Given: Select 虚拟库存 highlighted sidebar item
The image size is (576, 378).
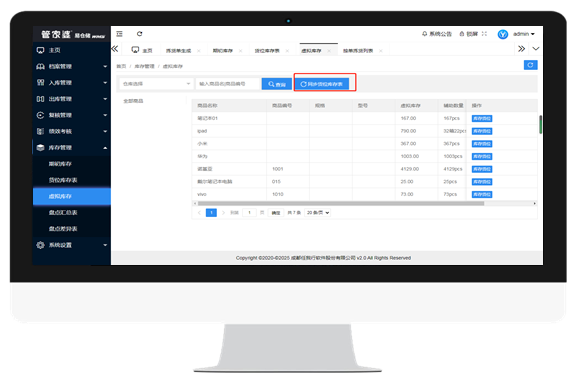Looking at the screenshot, I should (72, 196).
